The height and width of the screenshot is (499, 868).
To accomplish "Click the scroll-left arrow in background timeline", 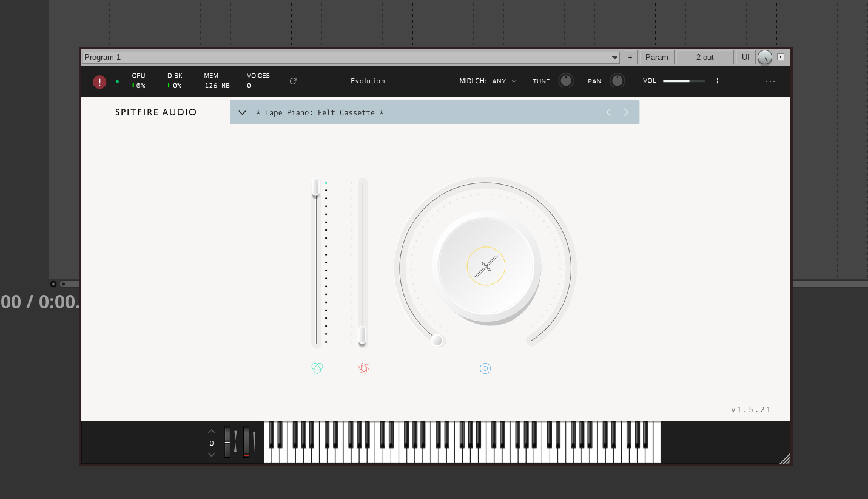I will [53, 284].
